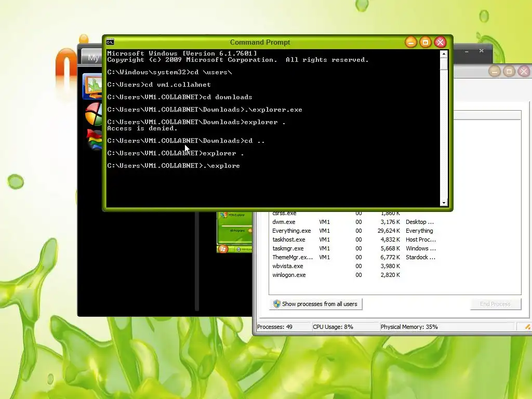Select the 'My' tab in the dark window
Viewport: 532px width, 399px height.
91,57
